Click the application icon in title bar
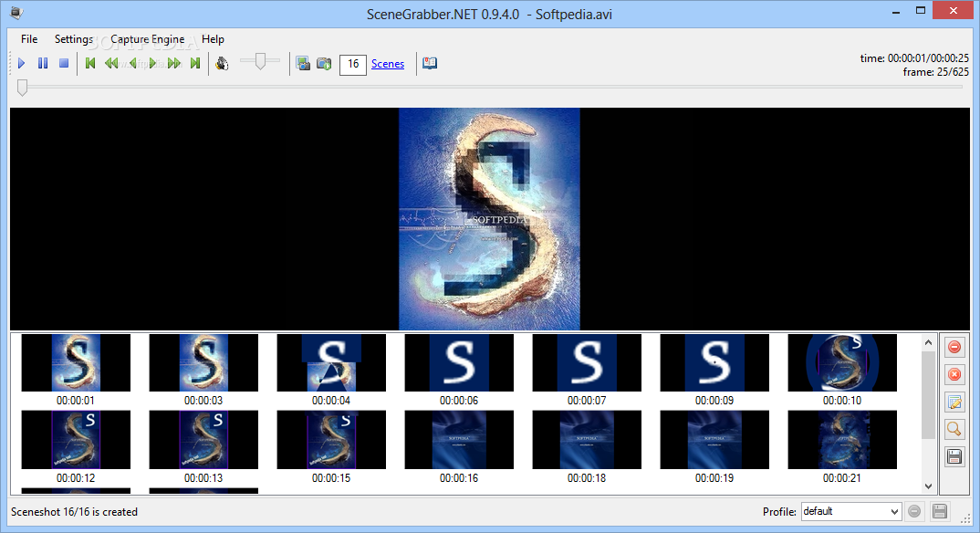Viewport: 980px width, 533px height. (16, 13)
